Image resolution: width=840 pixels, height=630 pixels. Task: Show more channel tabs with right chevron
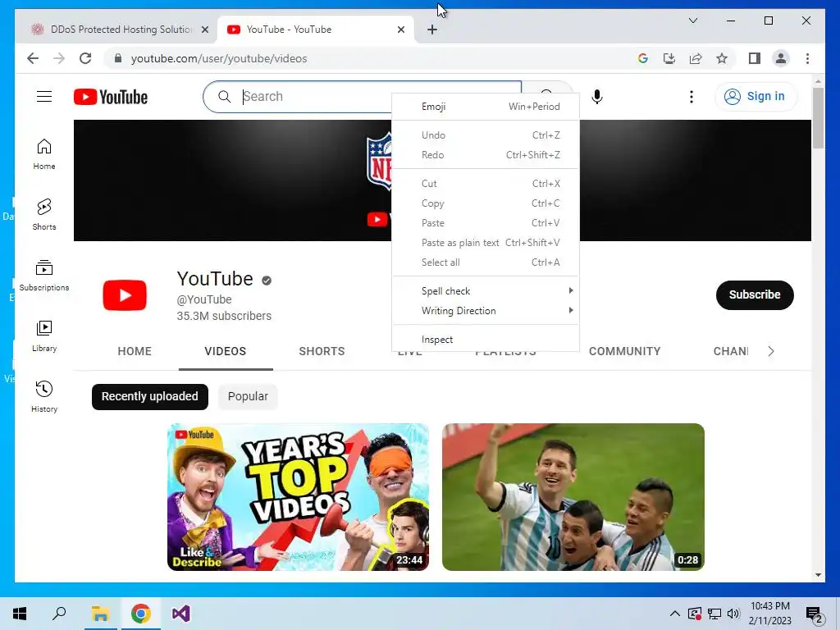tap(770, 351)
